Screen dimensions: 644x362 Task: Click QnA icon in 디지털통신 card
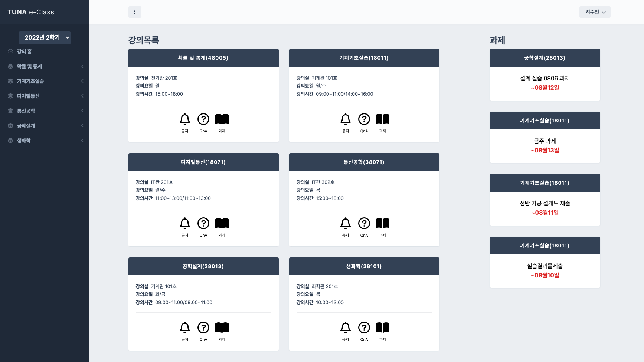203,223
